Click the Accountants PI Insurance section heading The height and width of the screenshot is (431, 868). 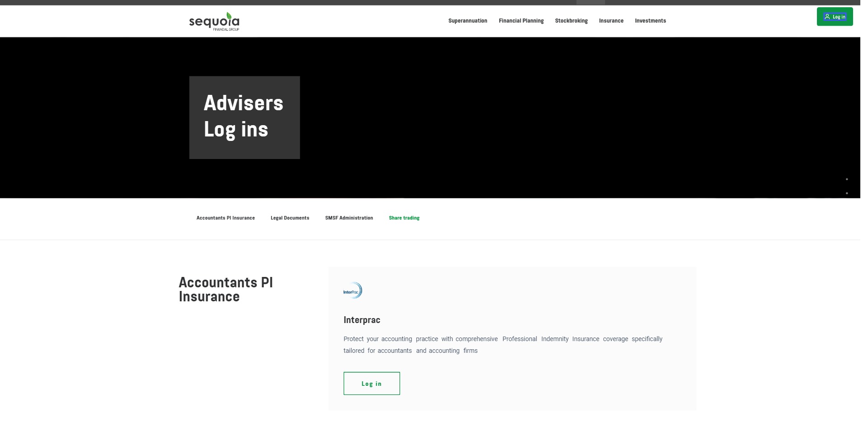click(226, 290)
